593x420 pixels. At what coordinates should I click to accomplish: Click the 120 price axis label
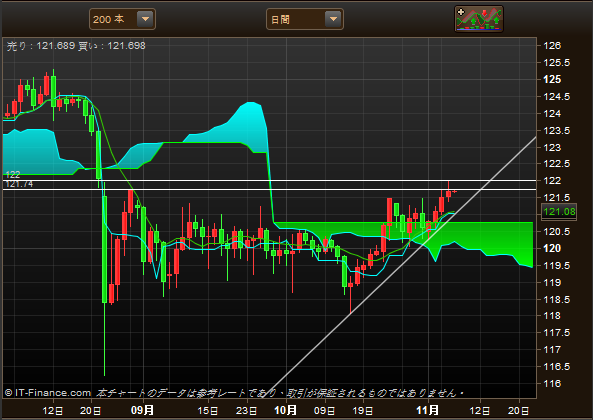pyautogui.click(x=552, y=248)
